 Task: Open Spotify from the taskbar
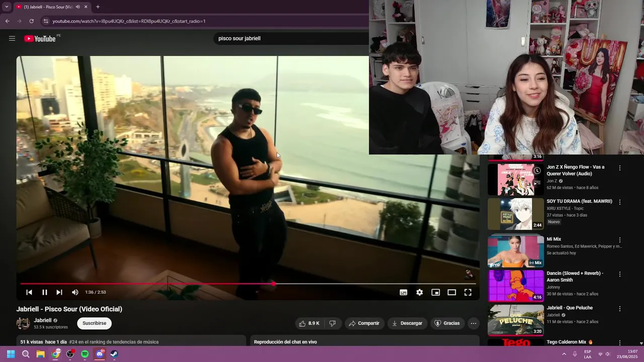85,354
